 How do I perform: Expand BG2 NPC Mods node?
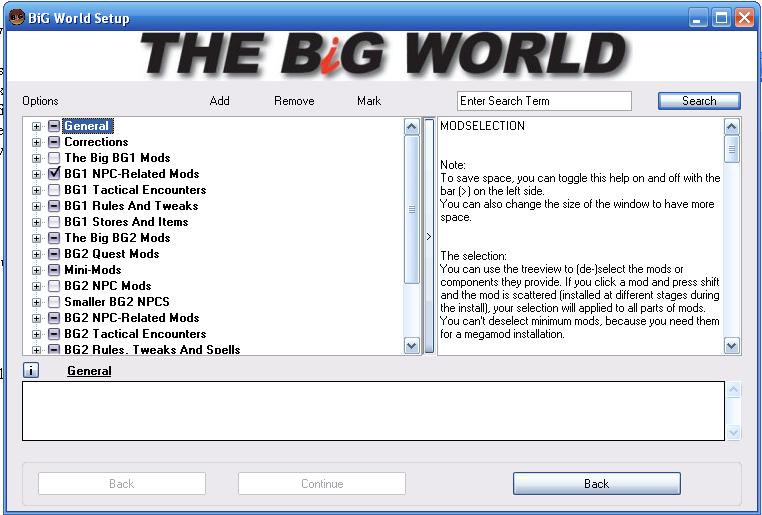[x=36, y=287]
